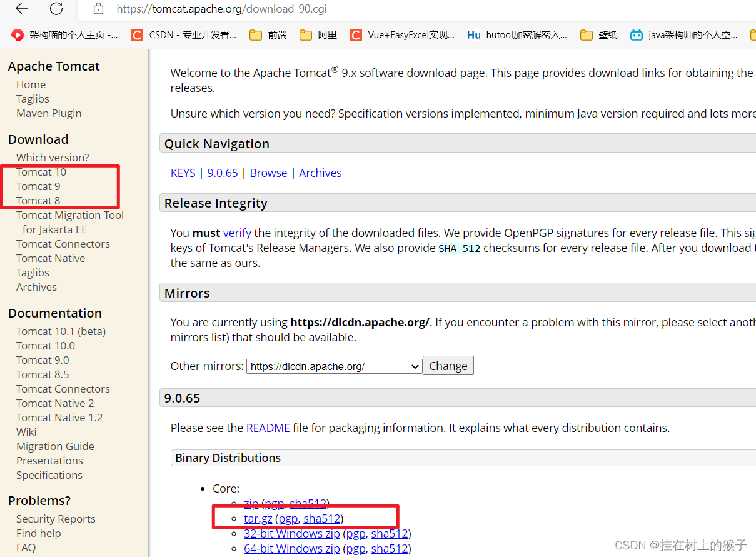Jump to 9.0.65 in Quick Navigation
The width and height of the screenshot is (756, 557).
point(223,173)
